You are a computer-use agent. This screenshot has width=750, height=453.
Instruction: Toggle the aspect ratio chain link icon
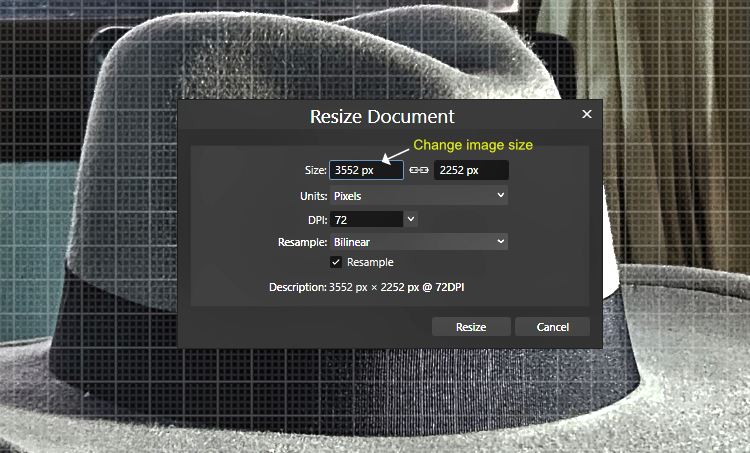coord(419,170)
